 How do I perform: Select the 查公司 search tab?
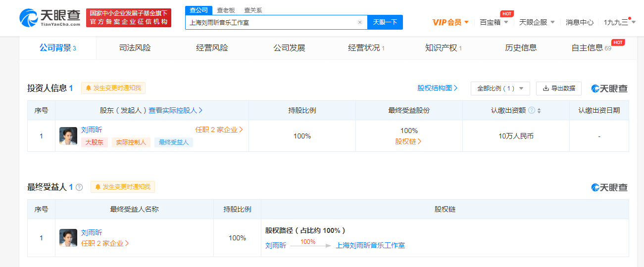point(199,10)
